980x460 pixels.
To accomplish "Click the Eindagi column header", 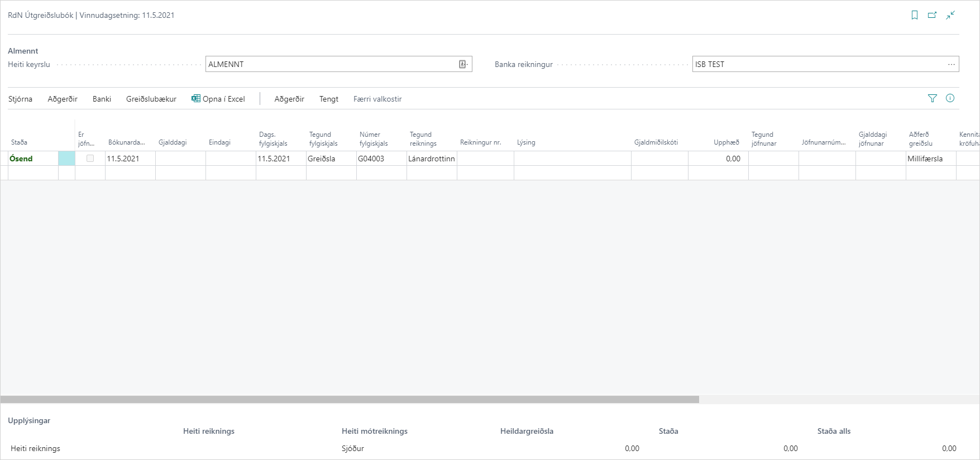I will (219, 142).
